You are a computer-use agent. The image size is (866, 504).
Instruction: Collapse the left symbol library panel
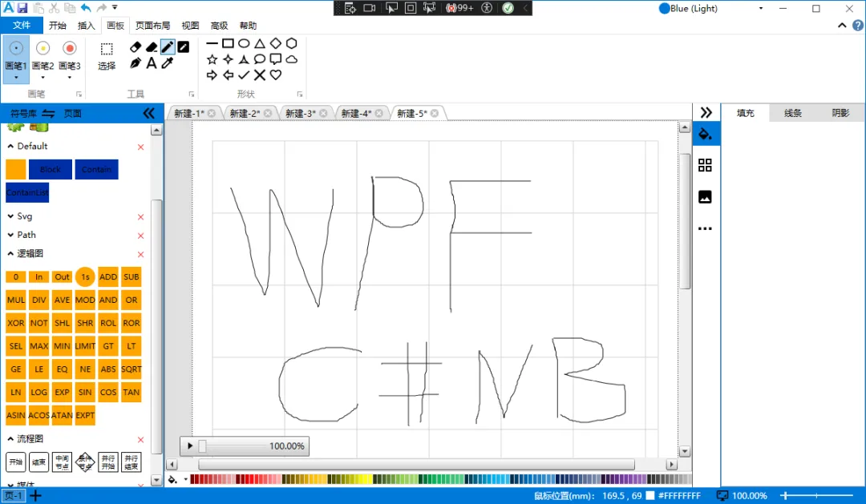coord(149,113)
